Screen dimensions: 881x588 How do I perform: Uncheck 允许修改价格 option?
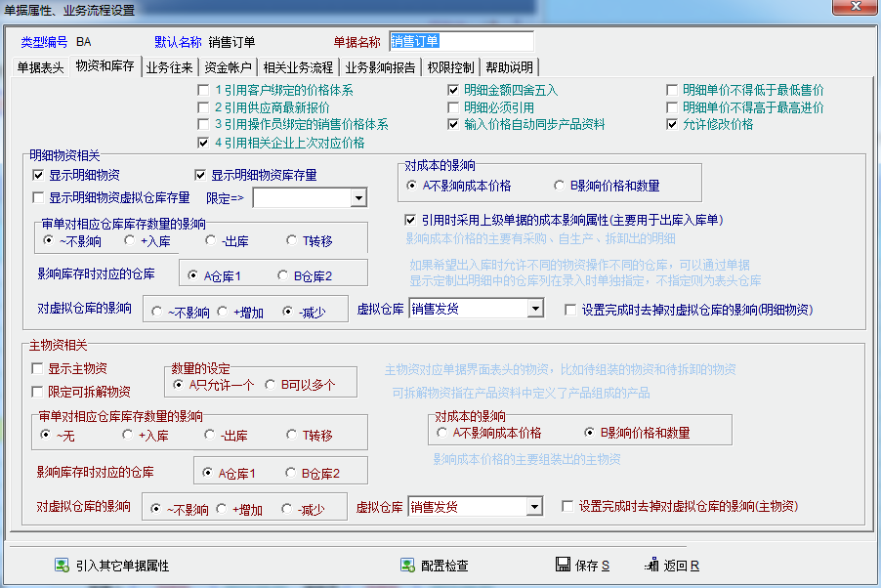coord(672,125)
